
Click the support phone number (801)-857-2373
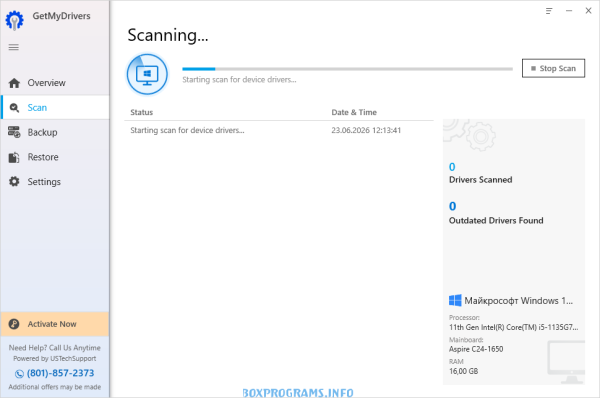60,373
